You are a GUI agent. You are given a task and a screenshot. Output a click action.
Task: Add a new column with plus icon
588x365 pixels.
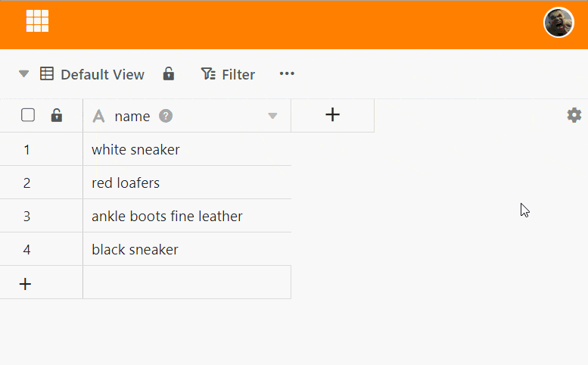[332, 115]
